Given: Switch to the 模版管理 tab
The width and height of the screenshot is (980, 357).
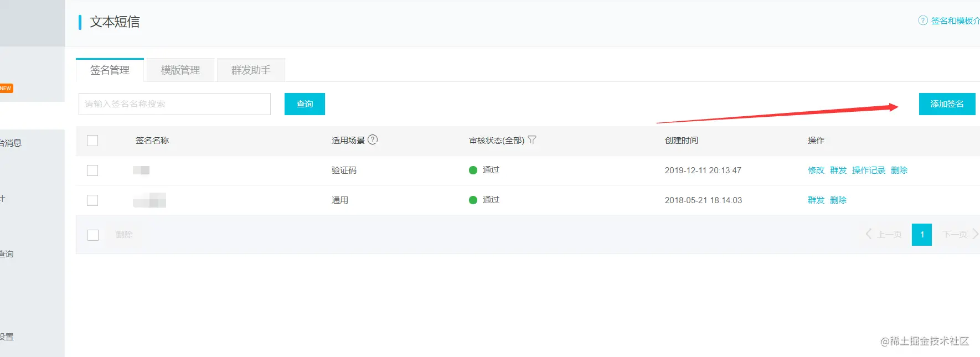Looking at the screenshot, I should [x=180, y=70].
